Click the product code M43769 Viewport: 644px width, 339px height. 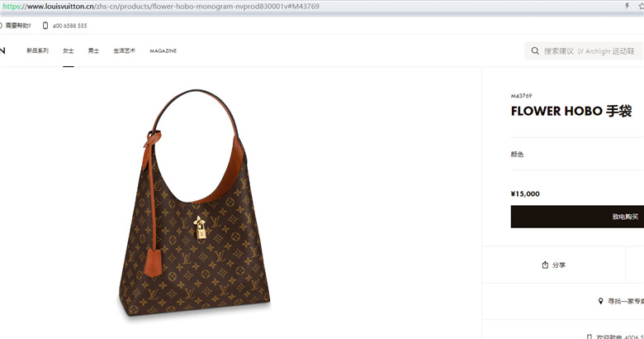[521, 96]
